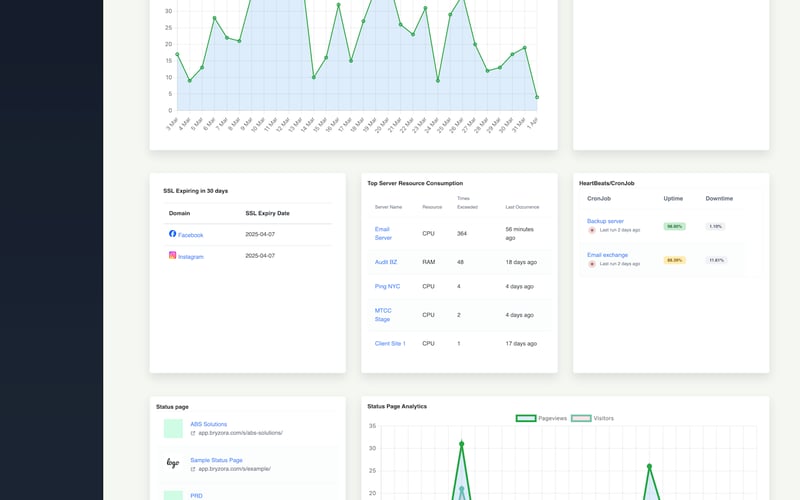Click the 'SSL Expiring in 30 days' heading

pyautogui.click(x=195, y=191)
